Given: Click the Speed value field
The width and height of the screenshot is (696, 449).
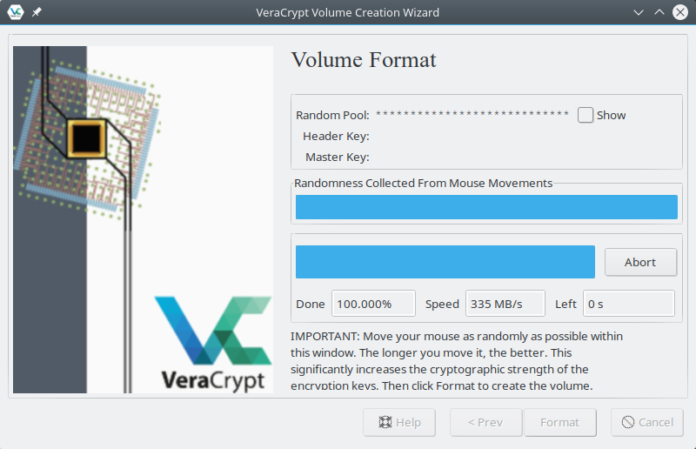Looking at the screenshot, I should pos(505,304).
